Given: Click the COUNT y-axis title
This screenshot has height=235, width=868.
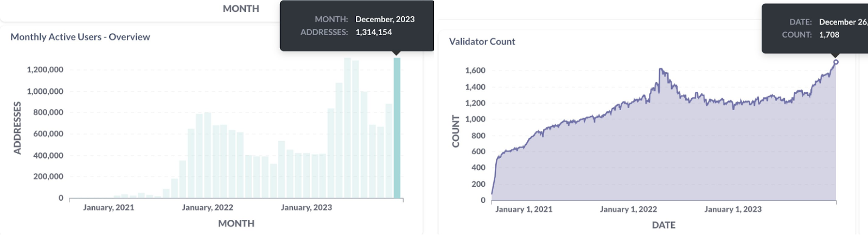Looking at the screenshot, I should point(456,131).
